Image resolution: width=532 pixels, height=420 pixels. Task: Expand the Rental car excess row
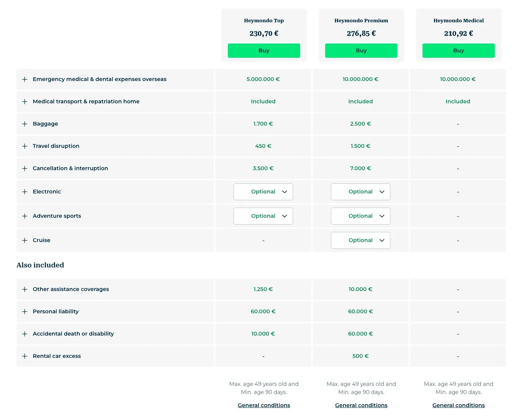pos(25,356)
